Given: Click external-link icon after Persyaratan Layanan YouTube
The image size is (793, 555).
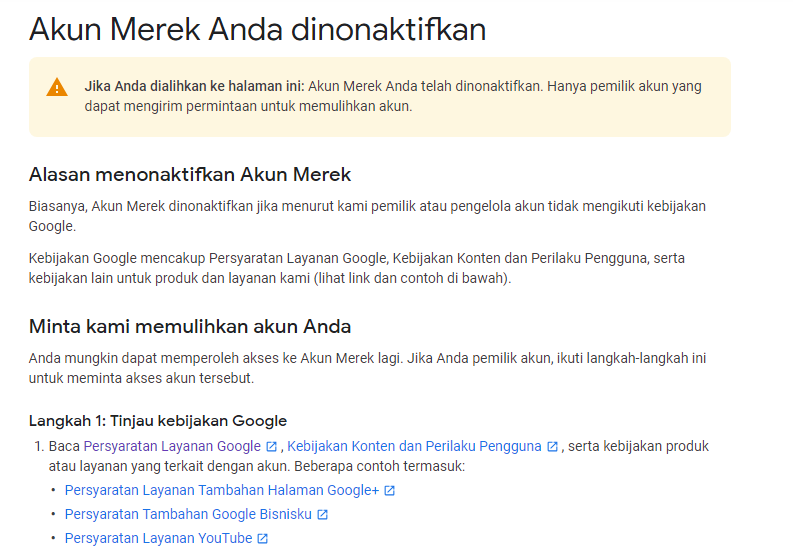Looking at the screenshot, I should tap(262, 538).
